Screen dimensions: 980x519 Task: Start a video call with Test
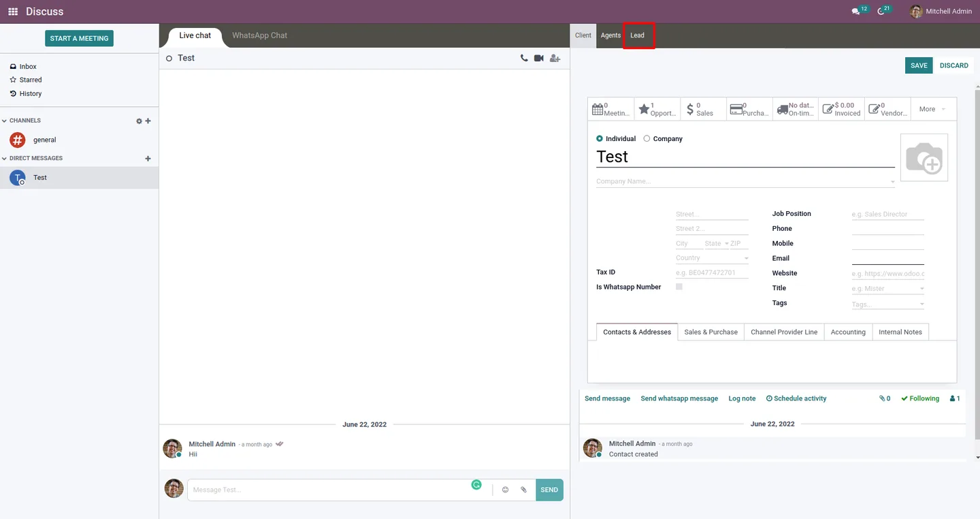[539, 59]
